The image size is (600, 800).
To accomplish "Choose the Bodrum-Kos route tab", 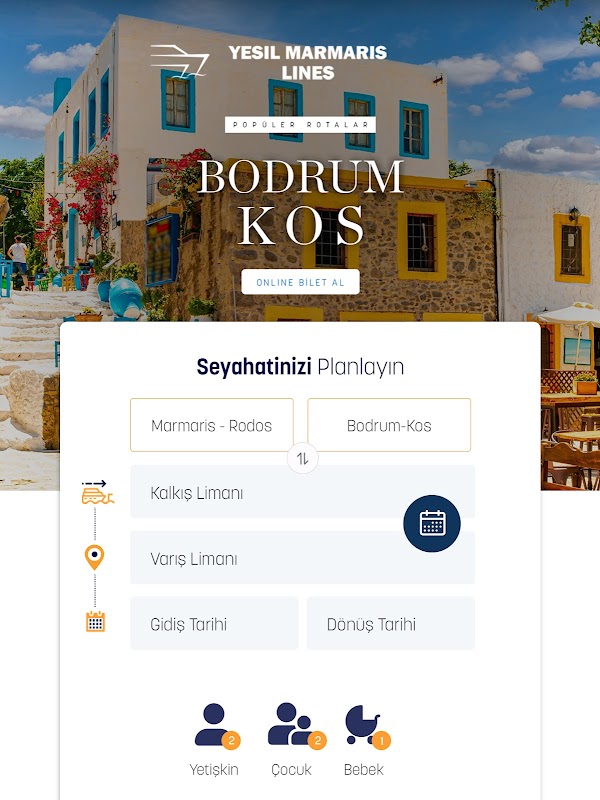I will (389, 425).
